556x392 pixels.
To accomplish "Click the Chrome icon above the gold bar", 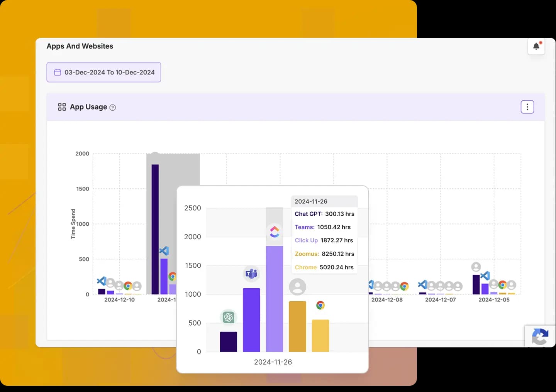I will coord(320,305).
